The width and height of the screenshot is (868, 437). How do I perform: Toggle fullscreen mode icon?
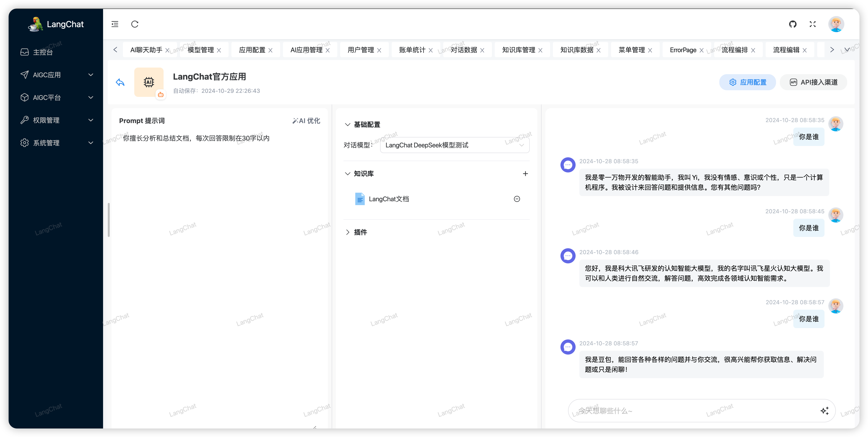coord(812,24)
